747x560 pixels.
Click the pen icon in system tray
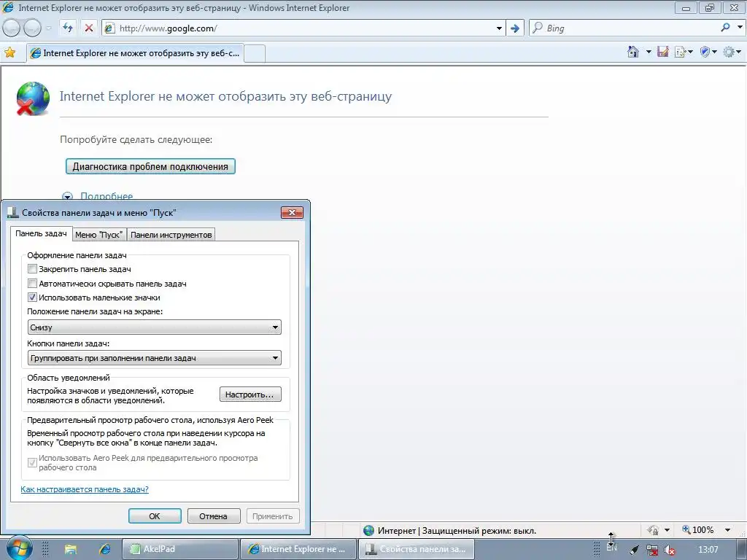tap(634, 550)
